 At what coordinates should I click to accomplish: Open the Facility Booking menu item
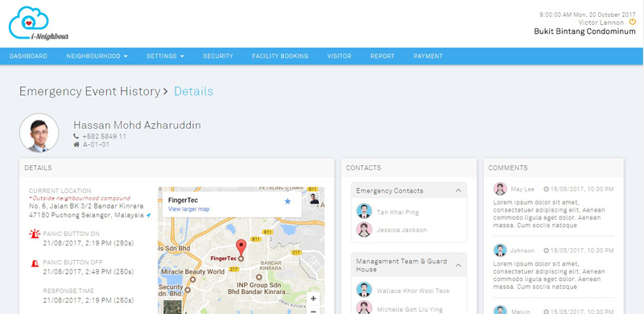pos(280,56)
